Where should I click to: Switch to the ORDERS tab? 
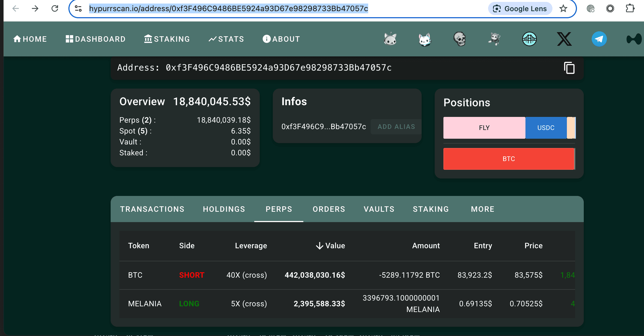pos(329,209)
